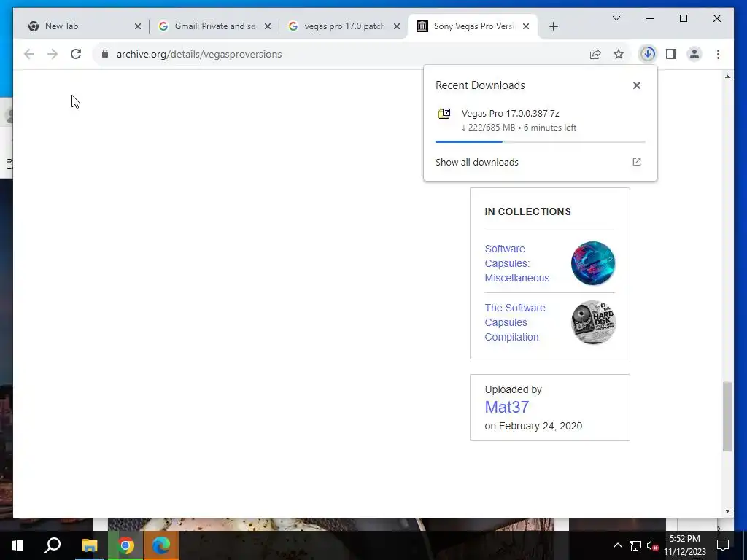Click the scrollbar down arrow
747x560 pixels.
(x=727, y=511)
